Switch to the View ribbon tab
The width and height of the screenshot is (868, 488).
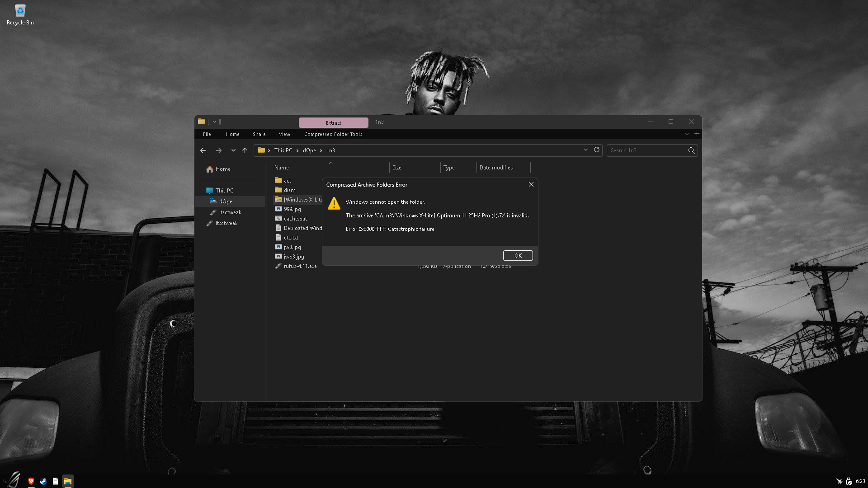284,134
